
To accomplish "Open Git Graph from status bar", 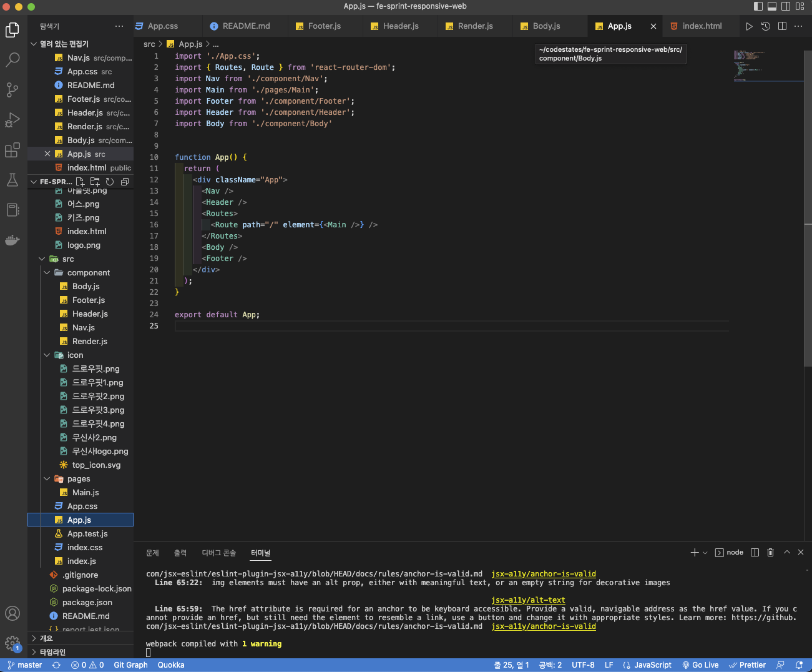I will (x=130, y=665).
